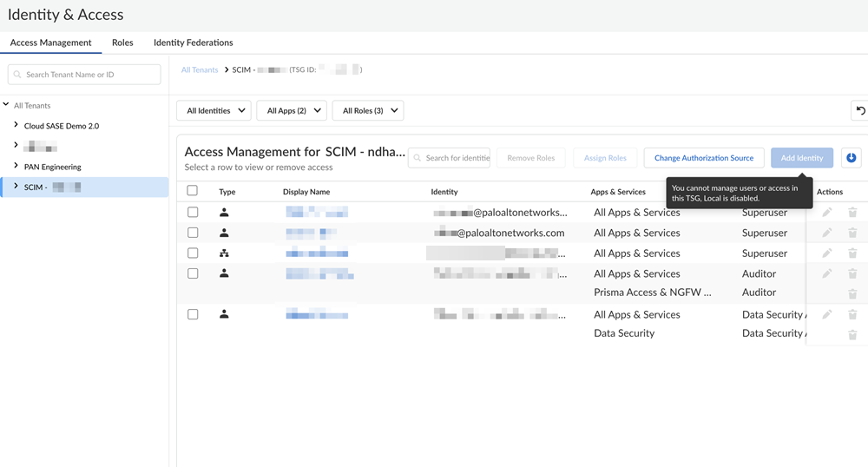Check the first identity row checkbox
Screen dimensions: 868x467
coord(193,212)
